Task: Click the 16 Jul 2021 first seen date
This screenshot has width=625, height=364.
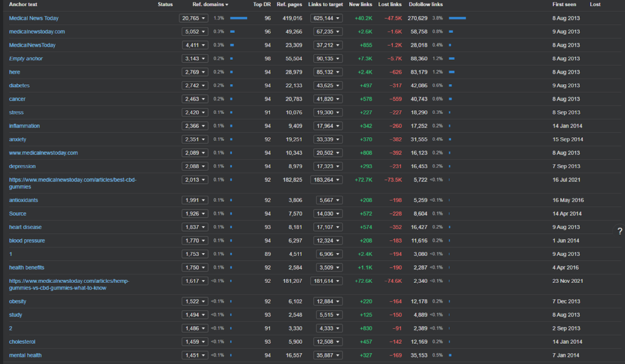Action: pyautogui.click(x=566, y=180)
